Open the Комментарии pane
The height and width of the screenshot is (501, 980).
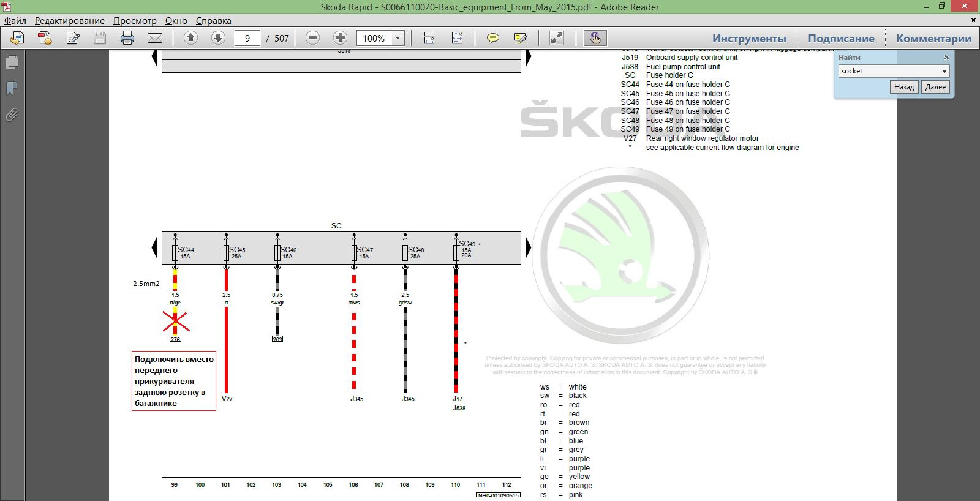click(933, 39)
